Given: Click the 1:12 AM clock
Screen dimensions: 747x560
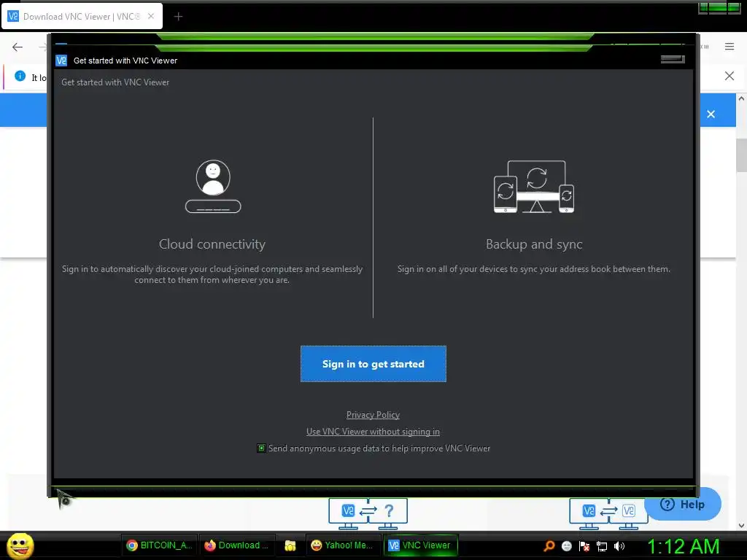Looking at the screenshot, I should (683, 547).
